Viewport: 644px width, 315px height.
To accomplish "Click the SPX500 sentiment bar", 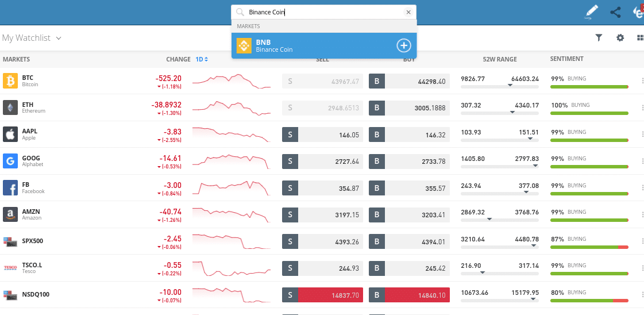I will pos(589,247).
